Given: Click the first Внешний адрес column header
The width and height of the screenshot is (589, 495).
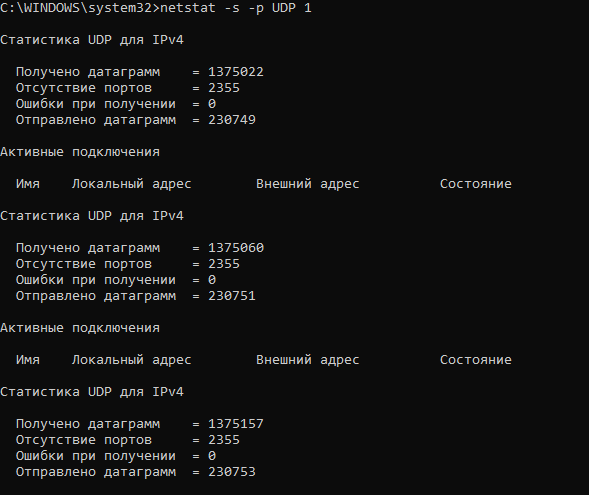Looking at the screenshot, I should [308, 184].
